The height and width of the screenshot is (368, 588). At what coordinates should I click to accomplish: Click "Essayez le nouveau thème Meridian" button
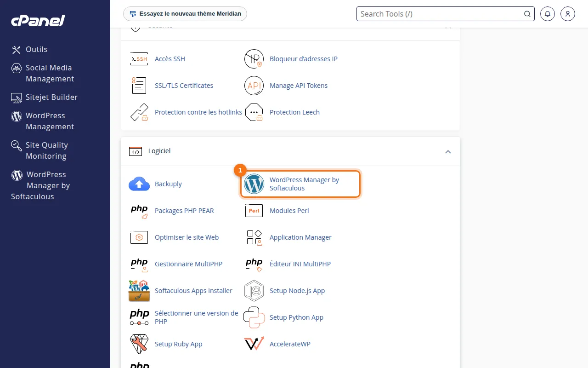click(x=185, y=14)
